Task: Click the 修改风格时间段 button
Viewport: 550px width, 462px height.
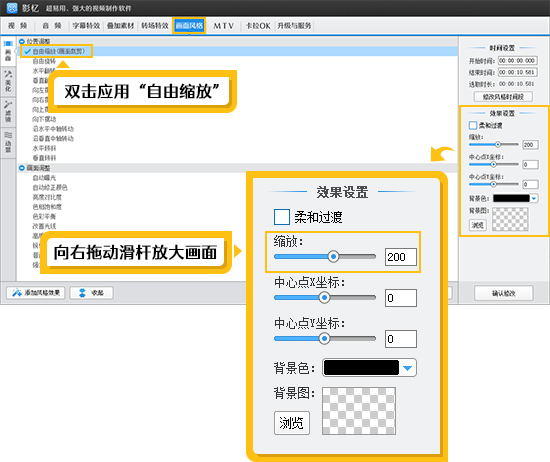Action: (x=503, y=97)
